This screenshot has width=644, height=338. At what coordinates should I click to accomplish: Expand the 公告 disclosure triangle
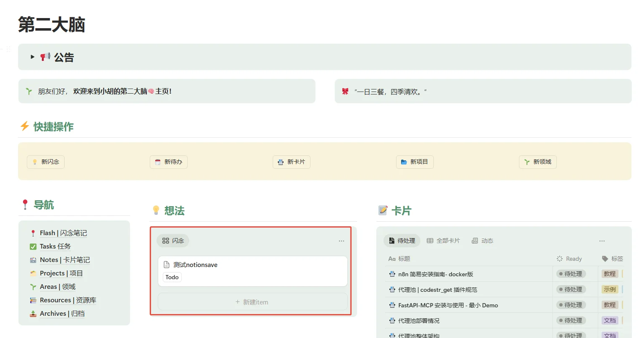coord(32,57)
